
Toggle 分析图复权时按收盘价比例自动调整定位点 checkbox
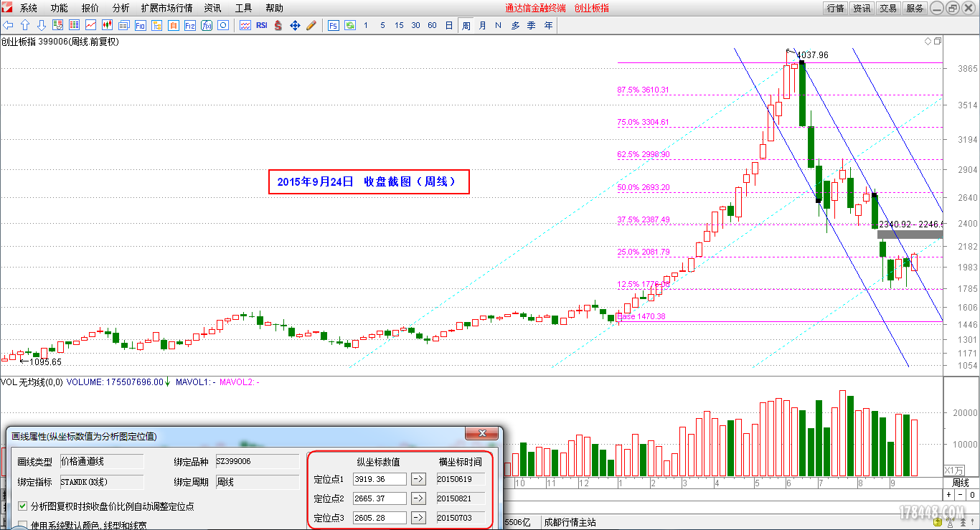[x=22, y=506]
